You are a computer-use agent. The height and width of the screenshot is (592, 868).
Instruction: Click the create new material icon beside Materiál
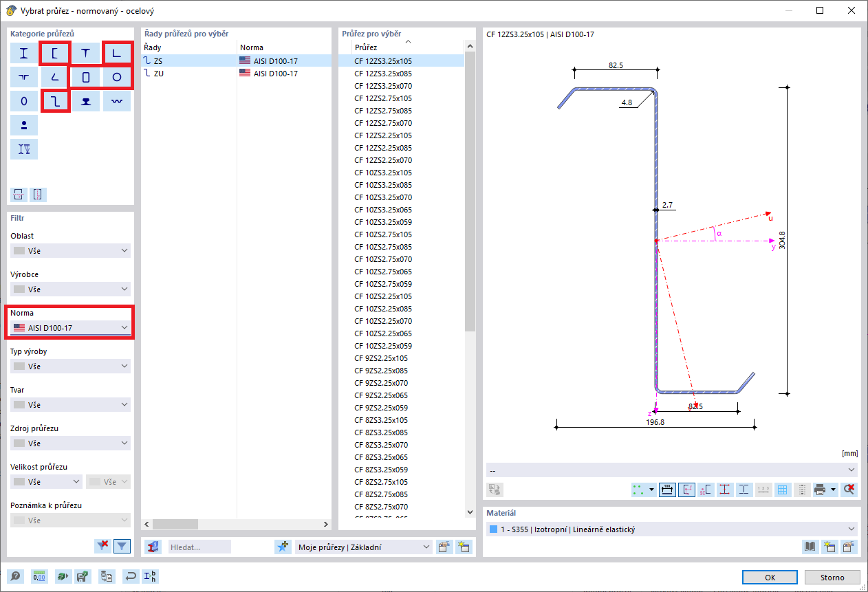click(830, 547)
